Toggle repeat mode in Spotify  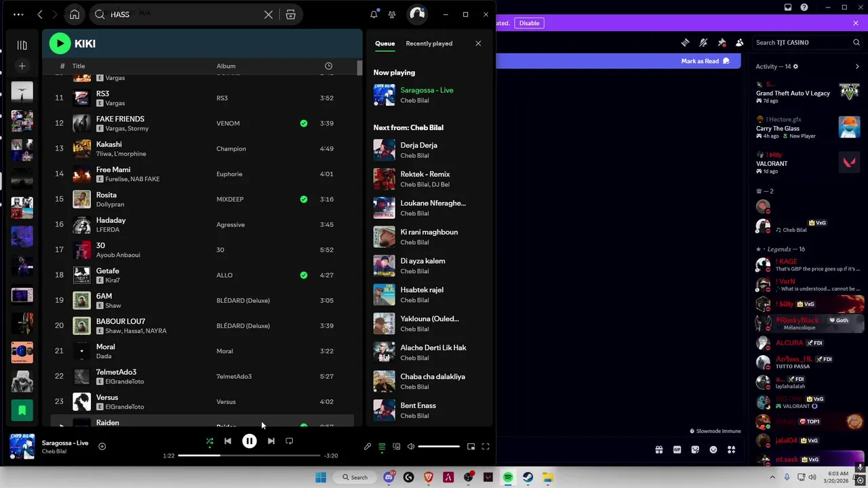pos(290,441)
